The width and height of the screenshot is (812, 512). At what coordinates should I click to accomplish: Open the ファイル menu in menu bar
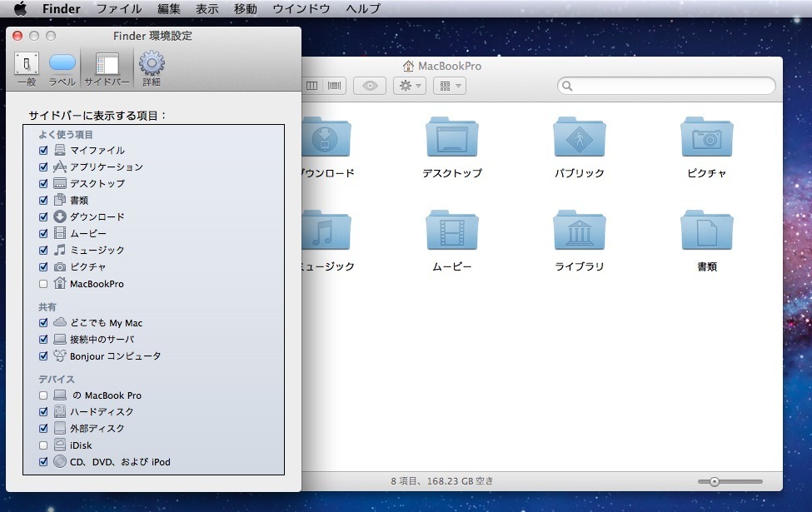click(118, 9)
